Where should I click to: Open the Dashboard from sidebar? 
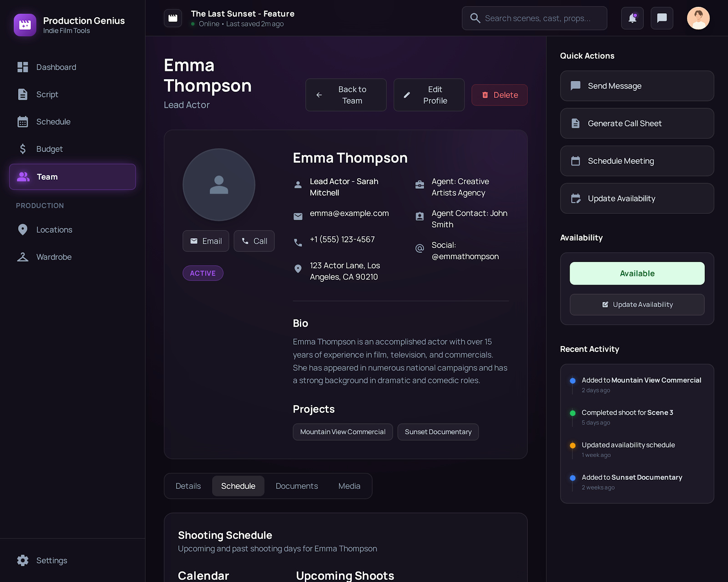tap(23, 67)
